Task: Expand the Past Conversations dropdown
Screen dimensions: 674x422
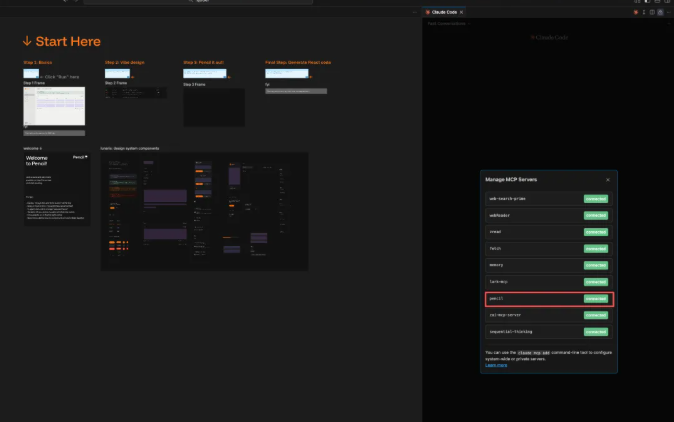Action: click(x=450, y=22)
